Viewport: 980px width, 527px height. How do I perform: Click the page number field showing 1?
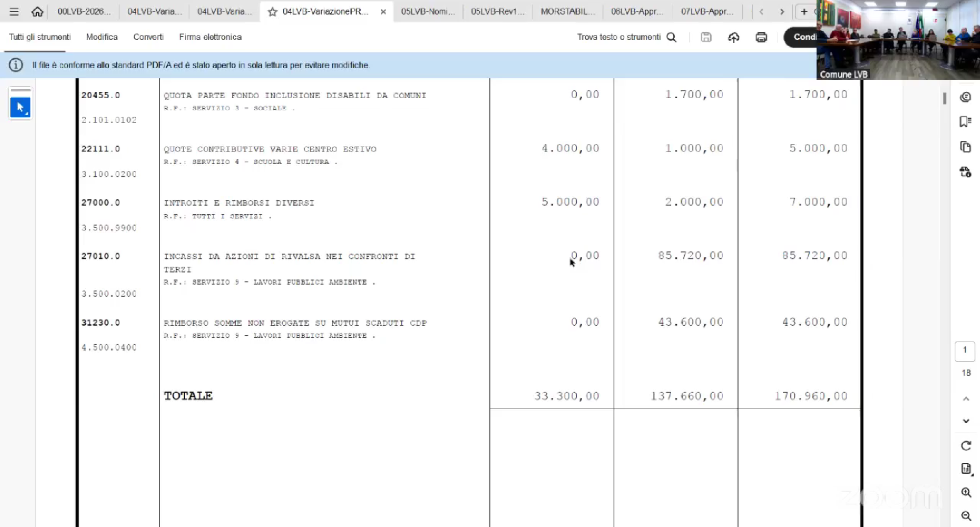pos(964,350)
